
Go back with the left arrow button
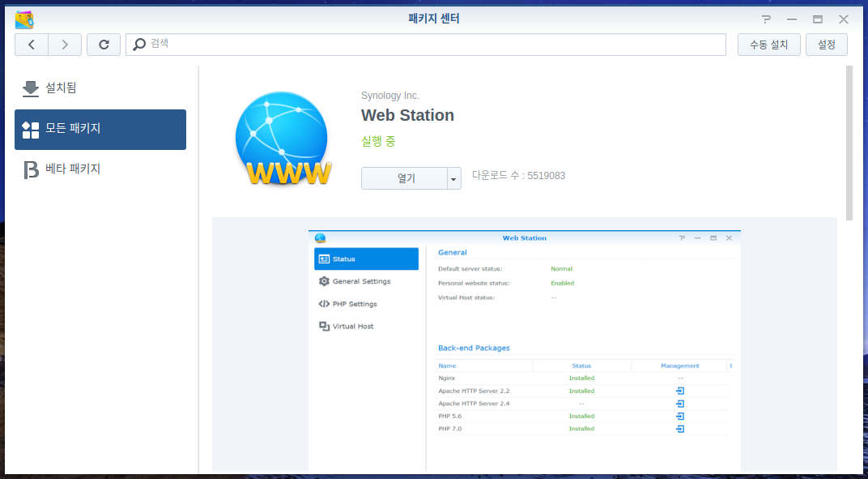click(x=32, y=45)
